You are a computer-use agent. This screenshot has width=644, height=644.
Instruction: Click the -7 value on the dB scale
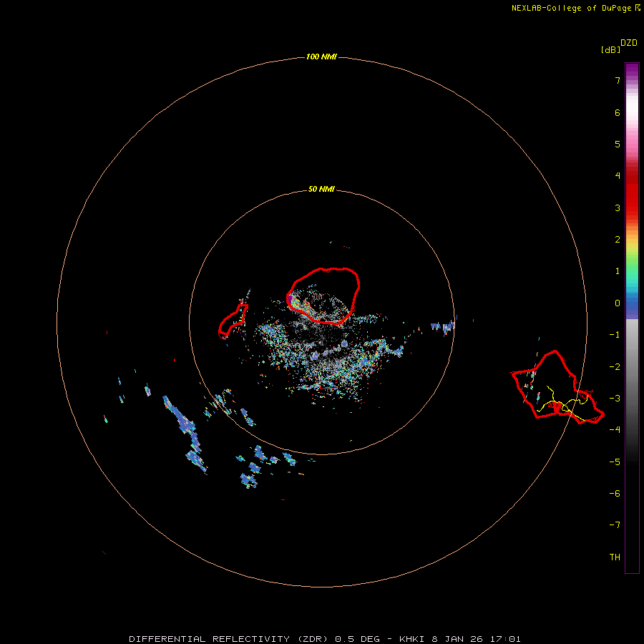(615, 525)
